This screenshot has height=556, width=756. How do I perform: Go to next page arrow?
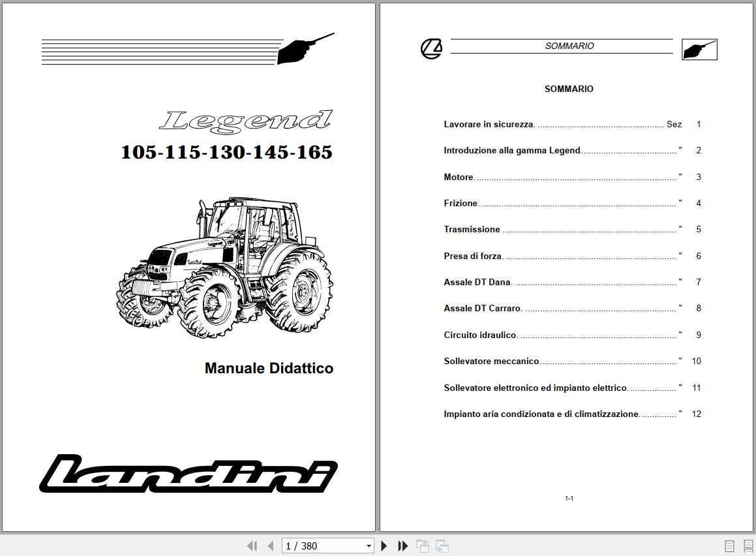coord(384,546)
